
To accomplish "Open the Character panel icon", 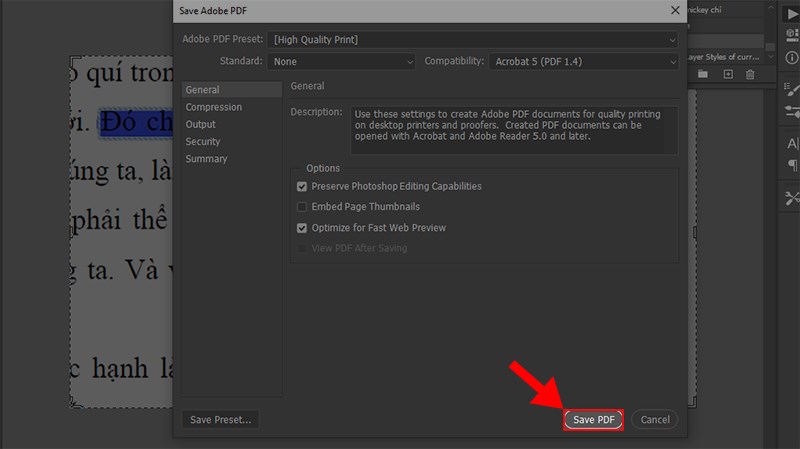I will (x=791, y=145).
